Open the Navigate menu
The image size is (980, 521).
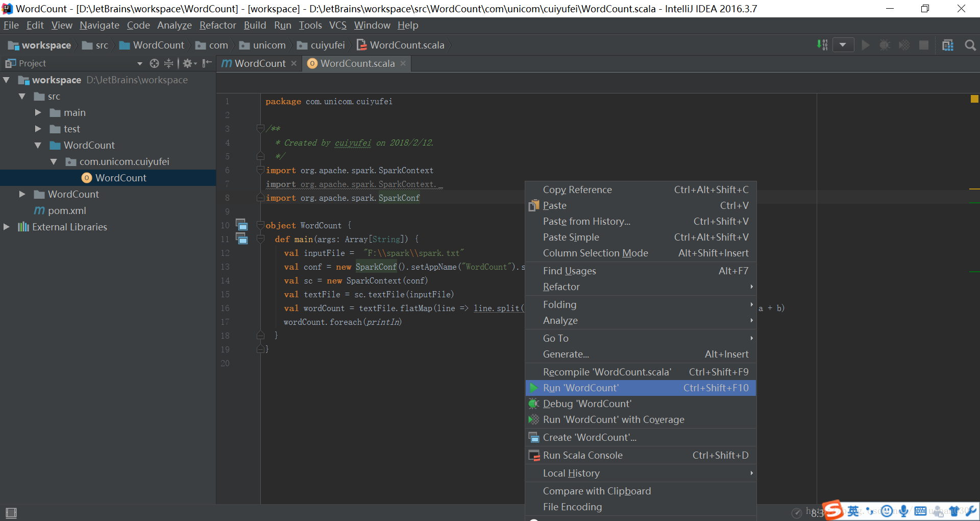pyautogui.click(x=99, y=25)
